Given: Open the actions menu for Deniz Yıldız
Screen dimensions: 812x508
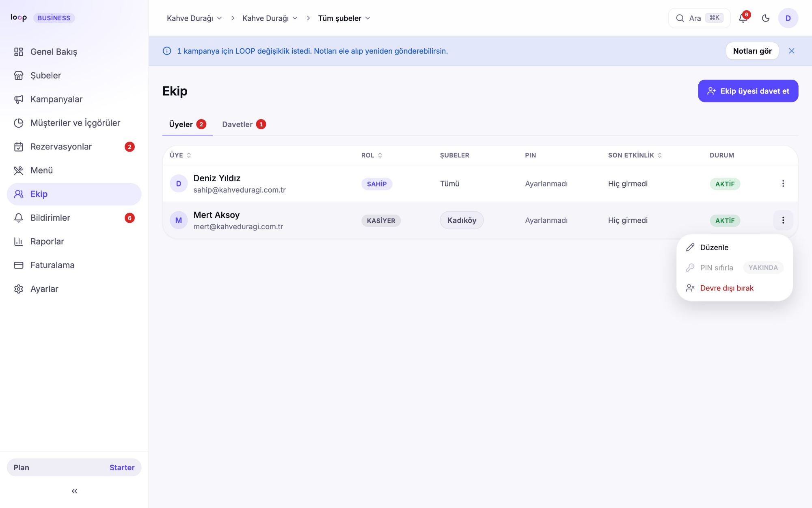Looking at the screenshot, I should pyautogui.click(x=783, y=184).
